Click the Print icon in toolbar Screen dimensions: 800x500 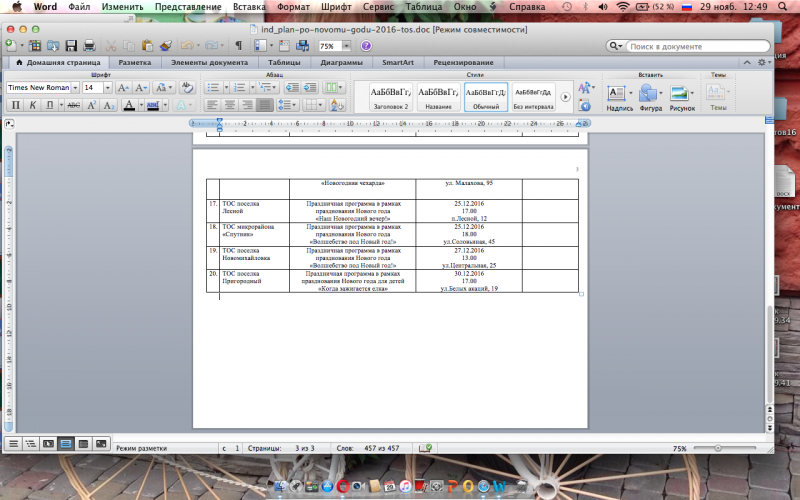tap(89, 46)
